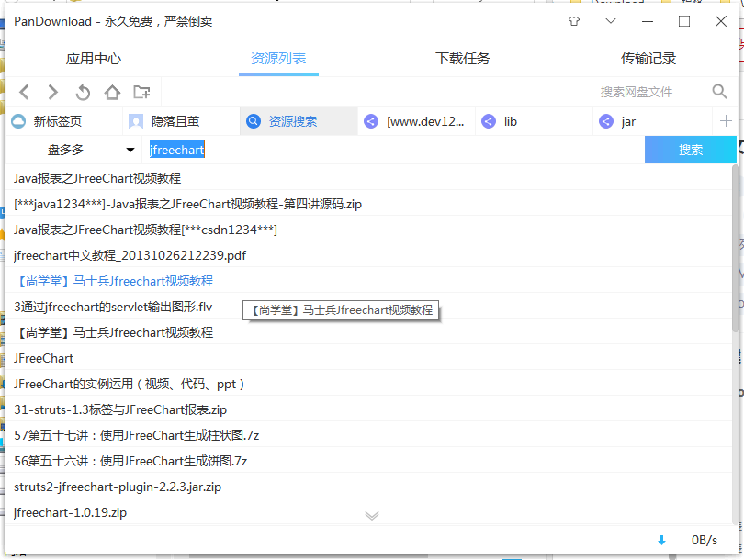Click the jfreechart search input field
744x560 pixels.
click(x=176, y=150)
